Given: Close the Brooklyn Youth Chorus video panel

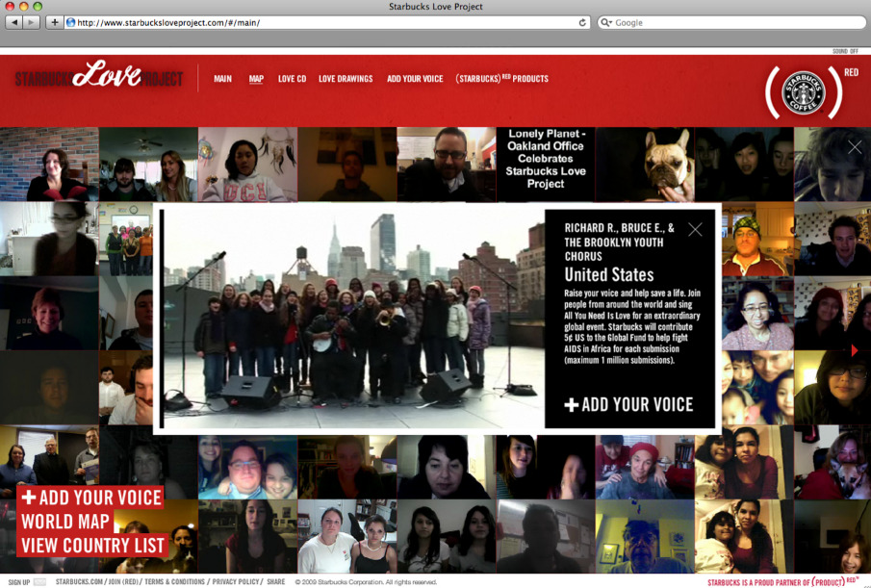Looking at the screenshot, I should point(695,229).
